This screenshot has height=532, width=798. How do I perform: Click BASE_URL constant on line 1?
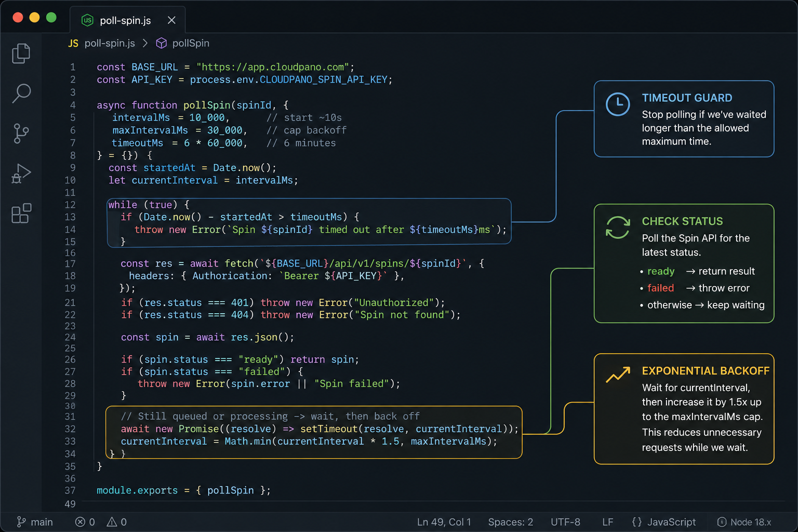point(154,67)
